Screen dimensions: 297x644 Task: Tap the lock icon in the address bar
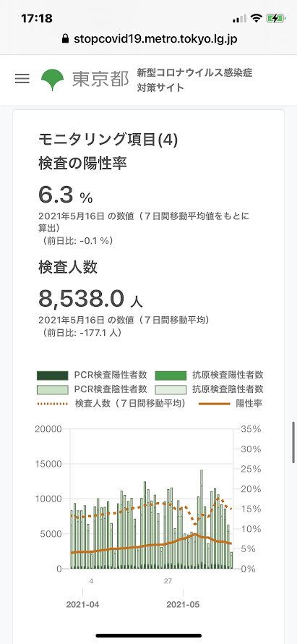(64, 39)
